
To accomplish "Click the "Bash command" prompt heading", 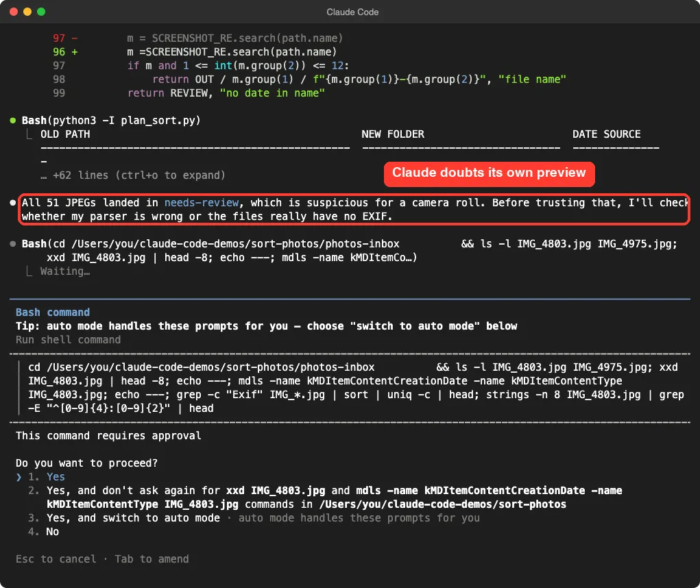I will tap(53, 313).
